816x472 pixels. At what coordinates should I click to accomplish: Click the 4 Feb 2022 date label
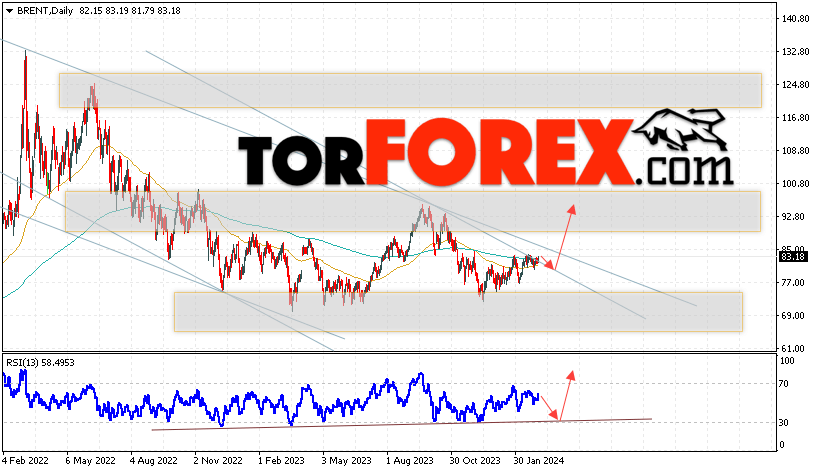(x=25, y=461)
